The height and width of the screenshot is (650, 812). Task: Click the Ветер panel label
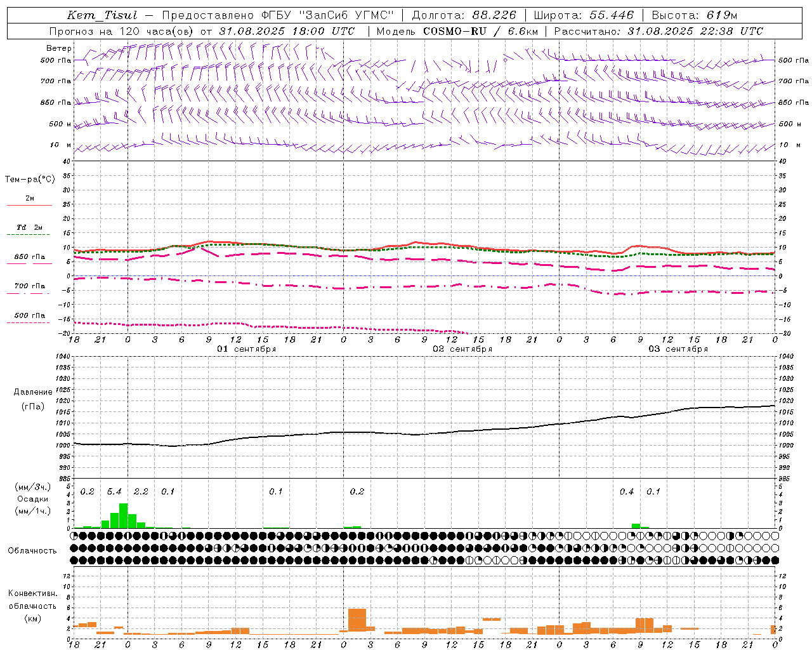(x=59, y=48)
